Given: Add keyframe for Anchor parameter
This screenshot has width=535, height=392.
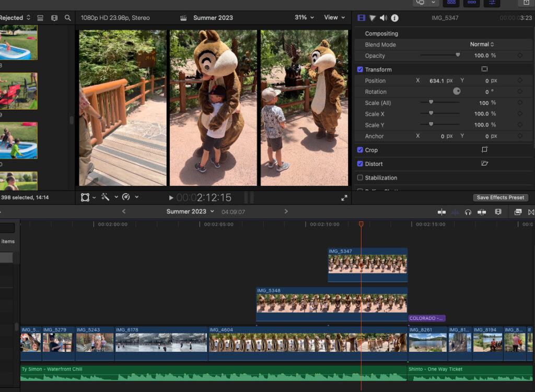Looking at the screenshot, I should click(520, 136).
